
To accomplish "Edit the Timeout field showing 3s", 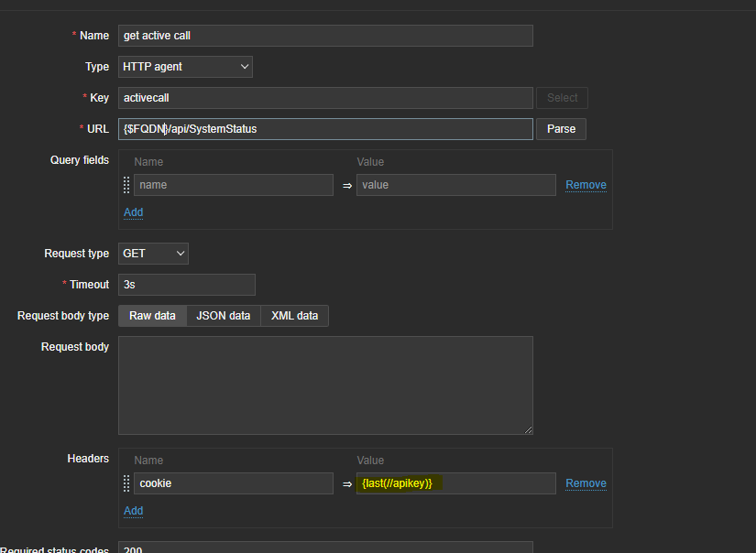I will click(x=187, y=285).
